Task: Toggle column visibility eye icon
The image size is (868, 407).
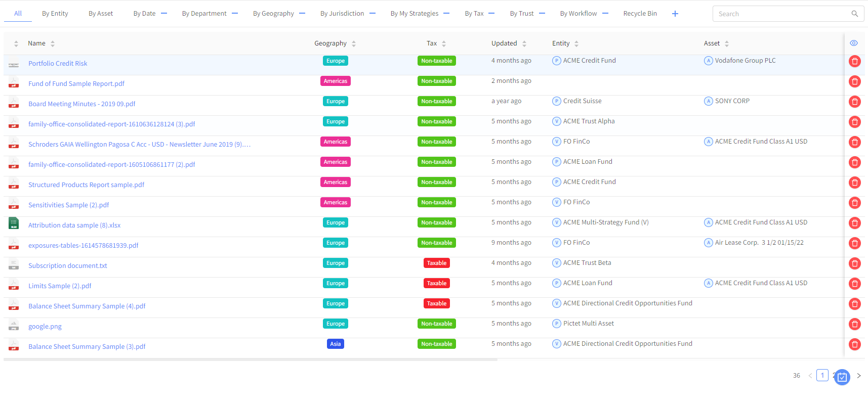Action: (x=854, y=43)
